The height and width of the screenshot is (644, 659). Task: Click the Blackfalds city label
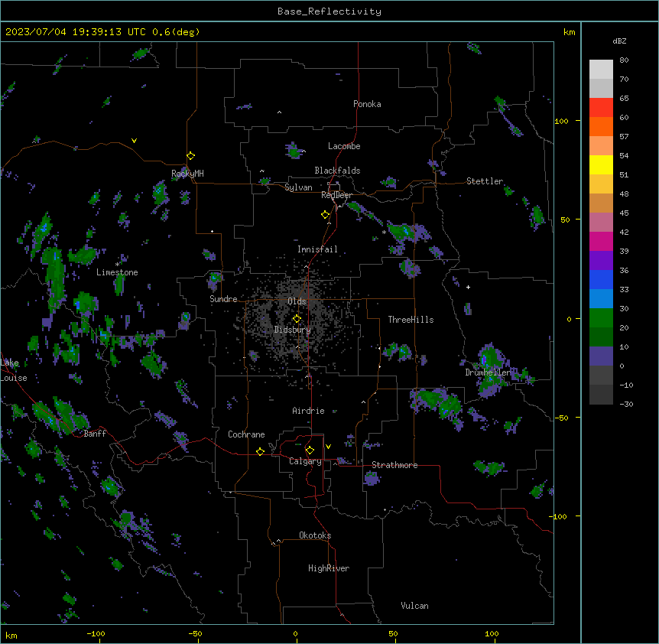[x=337, y=171]
